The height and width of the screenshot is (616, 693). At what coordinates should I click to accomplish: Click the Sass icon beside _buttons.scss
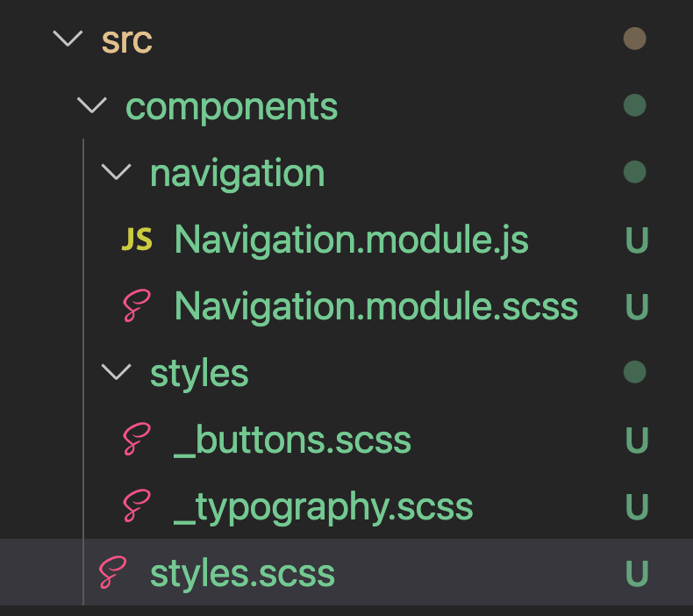[136, 440]
